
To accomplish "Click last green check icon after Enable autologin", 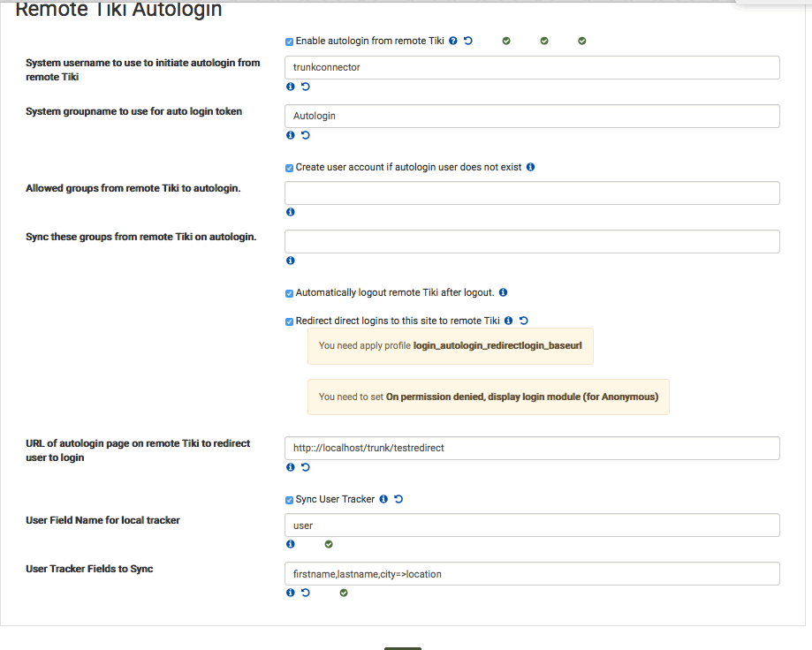I will 582,41.
